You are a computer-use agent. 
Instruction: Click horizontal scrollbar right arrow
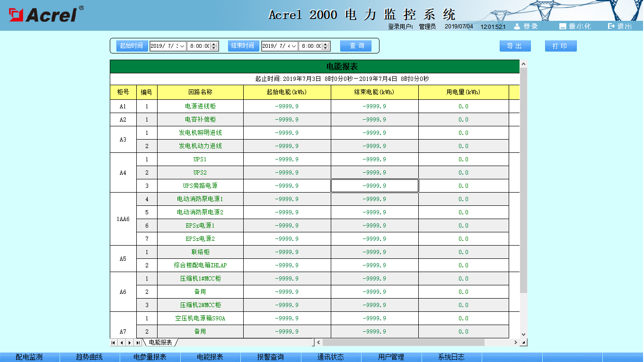pos(516,342)
